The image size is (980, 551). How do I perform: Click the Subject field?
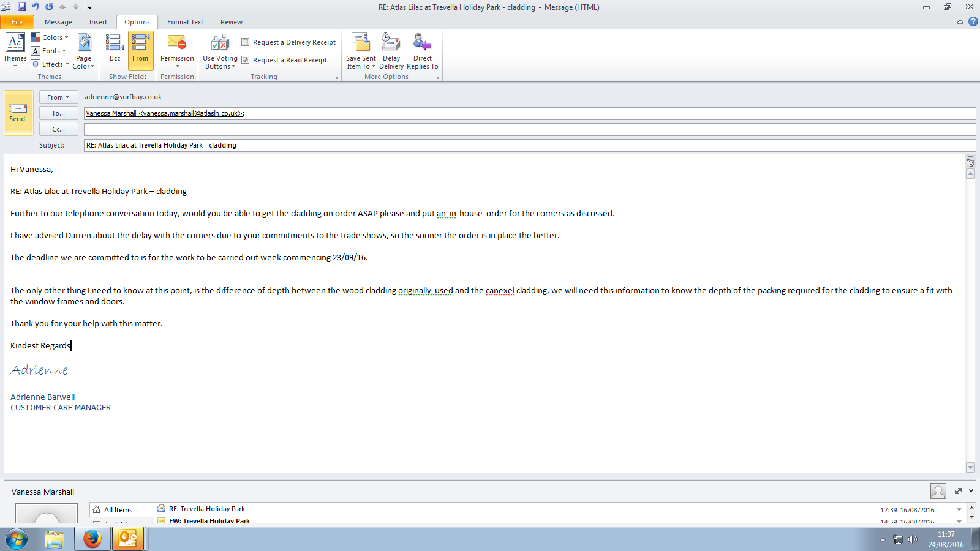tap(530, 145)
